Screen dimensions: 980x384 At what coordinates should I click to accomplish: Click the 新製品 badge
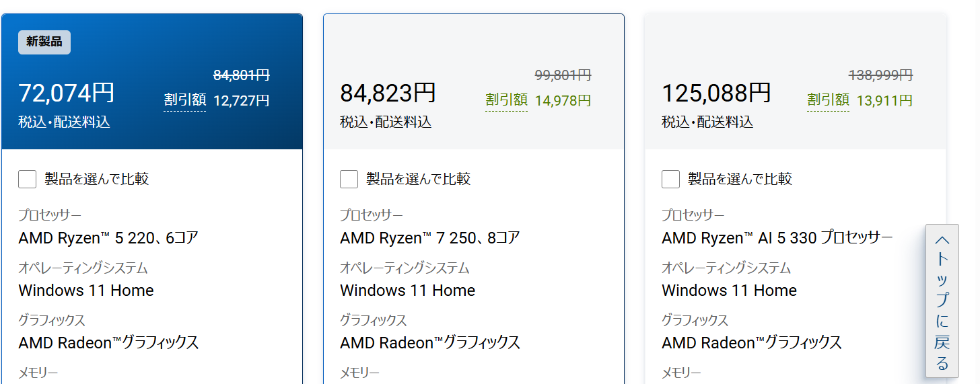pyautogui.click(x=44, y=42)
